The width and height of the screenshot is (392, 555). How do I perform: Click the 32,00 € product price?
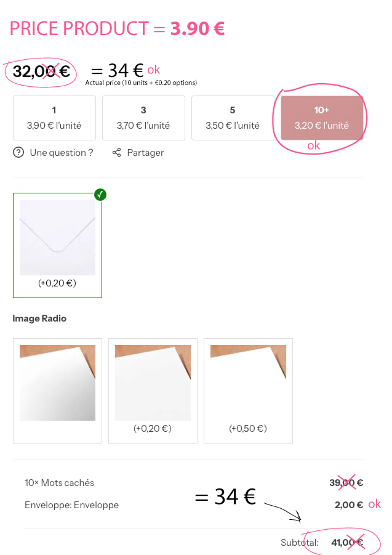coord(41,71)
